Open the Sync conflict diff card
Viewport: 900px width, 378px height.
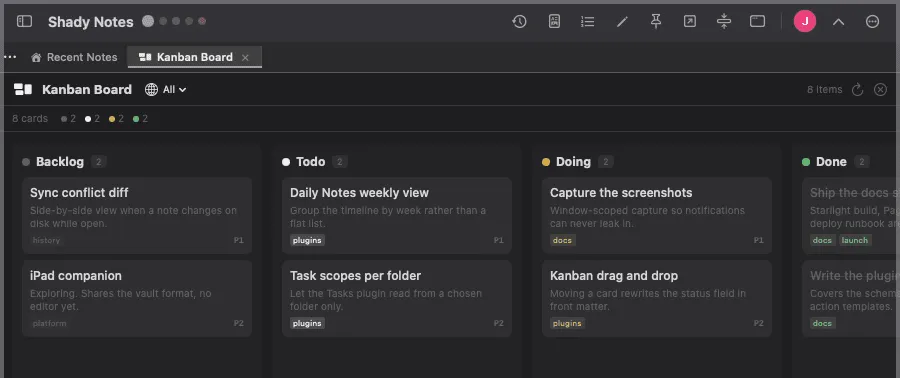click(x=137, y=216)
